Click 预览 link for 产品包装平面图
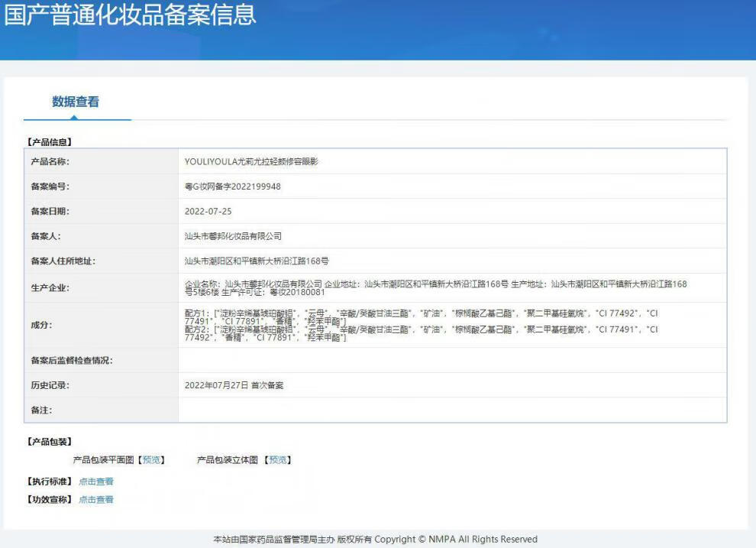The height and width of the screenshot is (548, 756). tap(152, 459)
